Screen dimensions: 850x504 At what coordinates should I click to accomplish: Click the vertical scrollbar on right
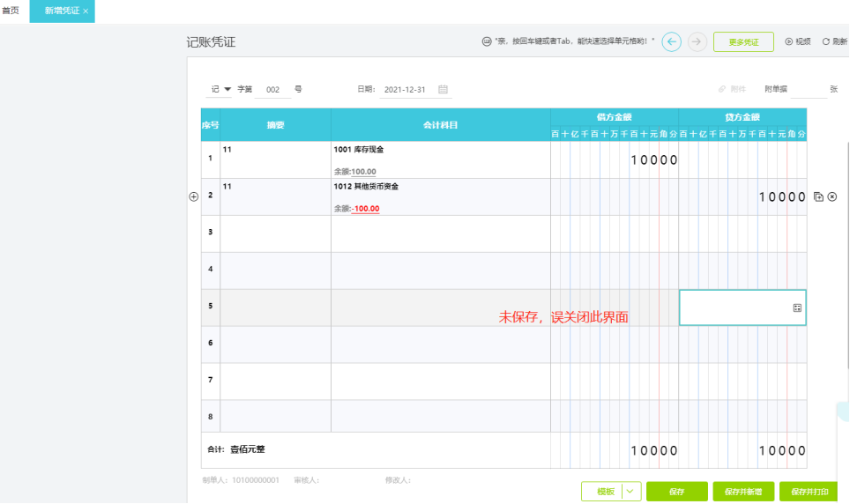point(848,255)
